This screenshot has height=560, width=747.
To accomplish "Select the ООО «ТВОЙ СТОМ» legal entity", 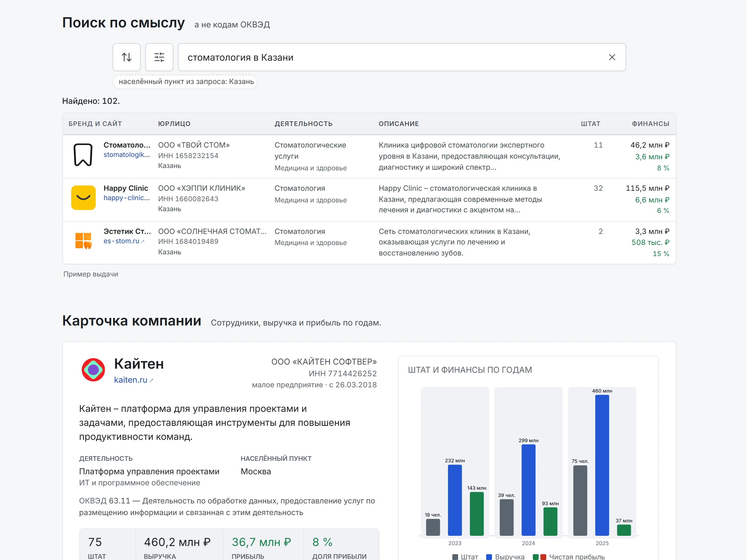I will (194, 145).
